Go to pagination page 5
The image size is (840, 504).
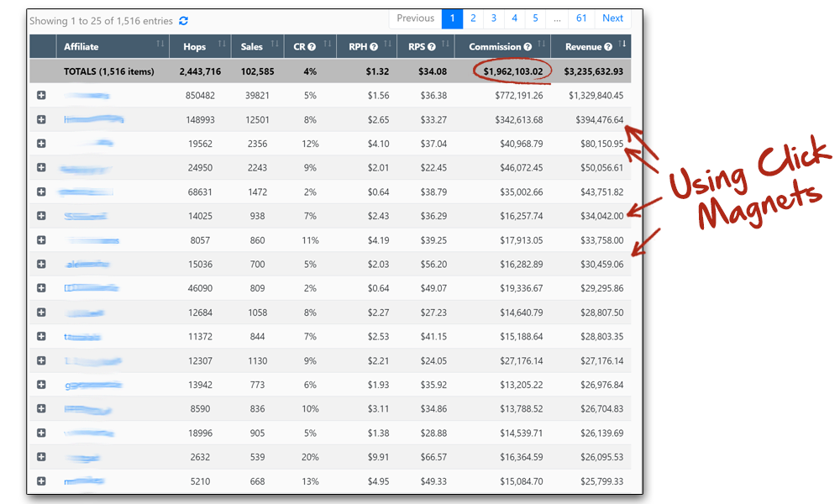[535, 18]
